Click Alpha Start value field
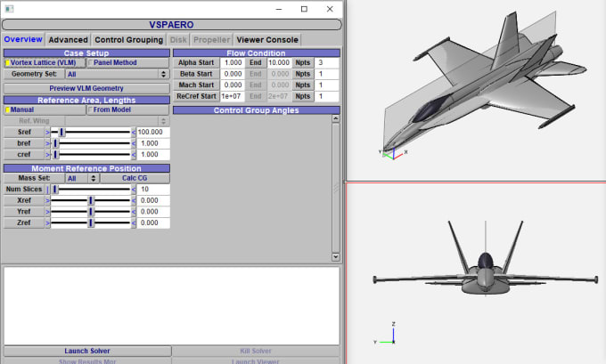 pyautogui.click(x=233, y=62)
